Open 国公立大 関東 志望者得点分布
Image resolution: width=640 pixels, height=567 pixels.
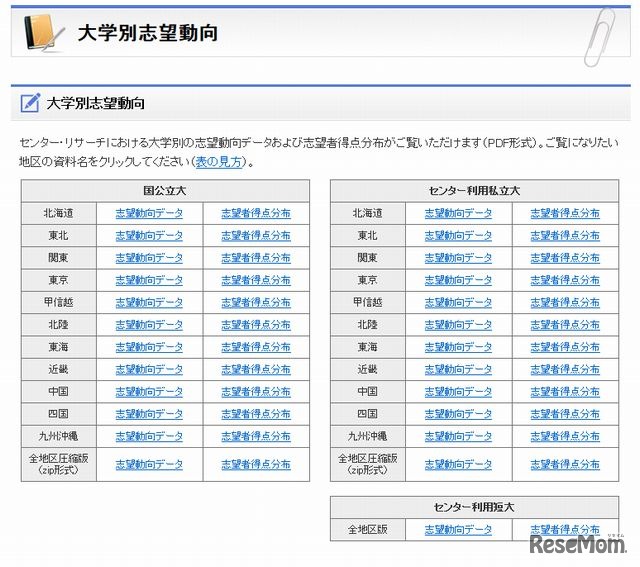(256, 258)
